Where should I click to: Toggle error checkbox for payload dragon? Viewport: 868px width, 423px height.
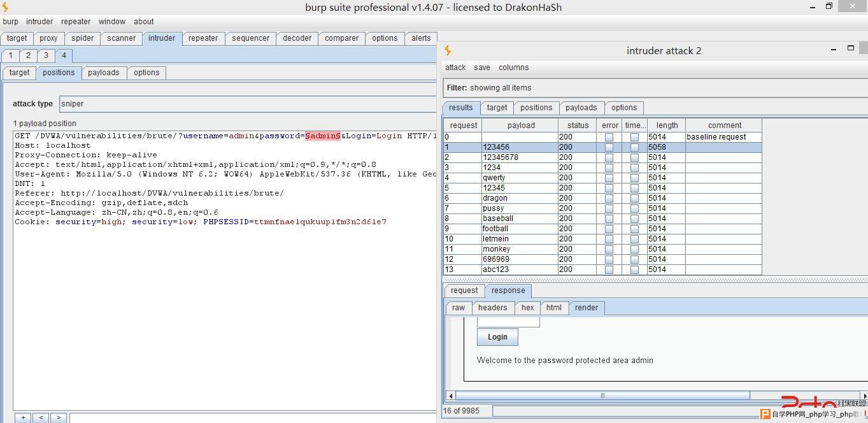tap(609, 198)
